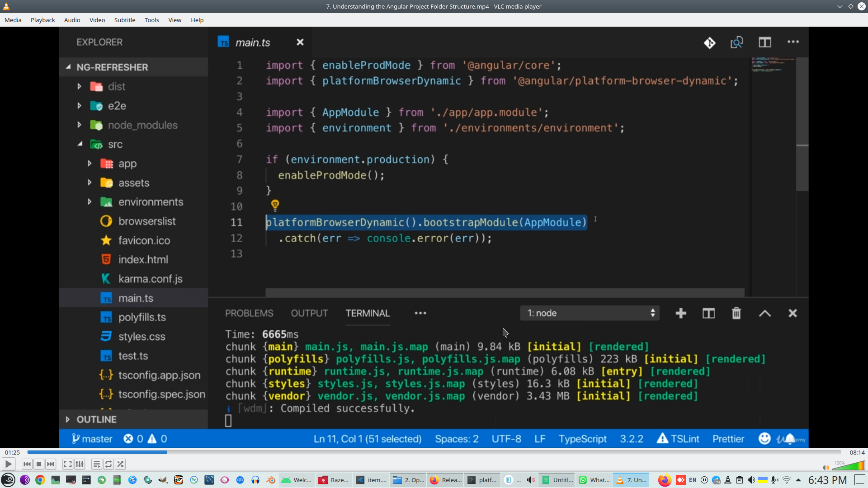Show the VLC playlist

(x=96, y=464)
